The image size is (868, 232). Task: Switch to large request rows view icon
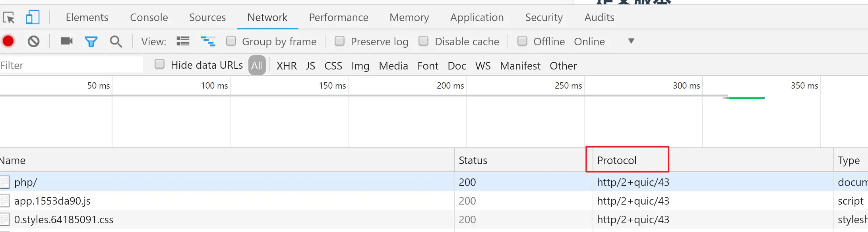pyautogui.click(x=183, y=41)
